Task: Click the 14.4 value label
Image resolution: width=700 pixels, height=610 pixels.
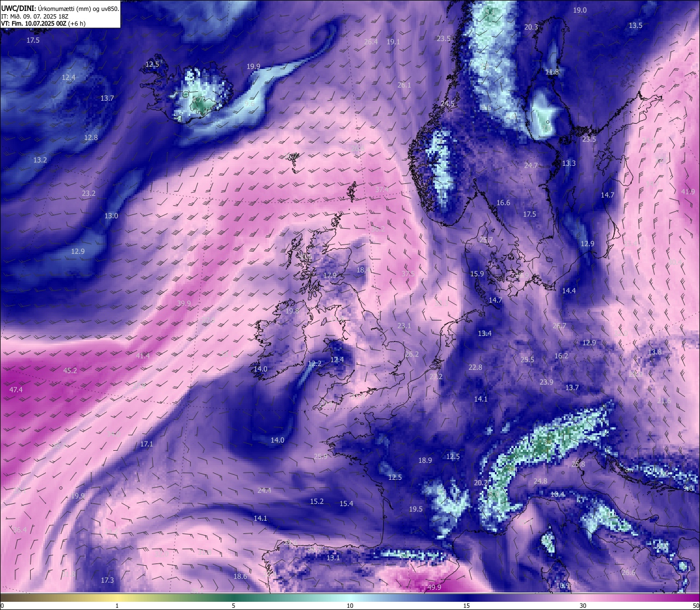Action: 569,291
